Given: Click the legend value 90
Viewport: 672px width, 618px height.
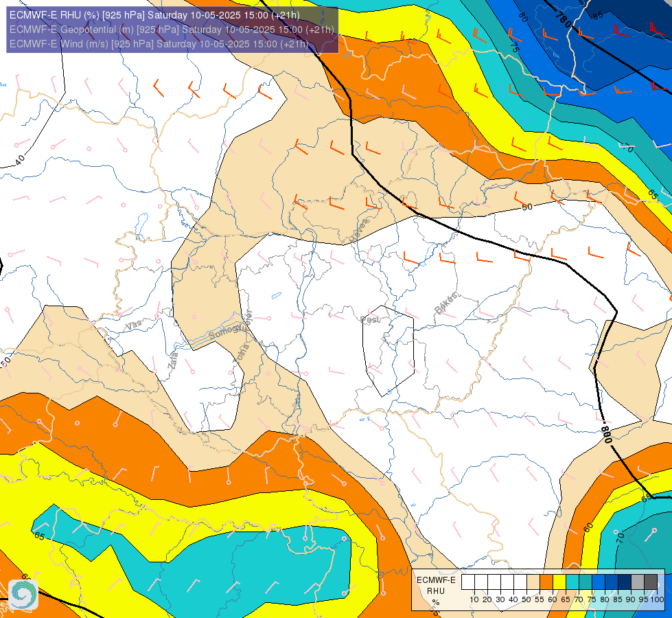Looking at the screenshot, I should [x=630, y=600].
